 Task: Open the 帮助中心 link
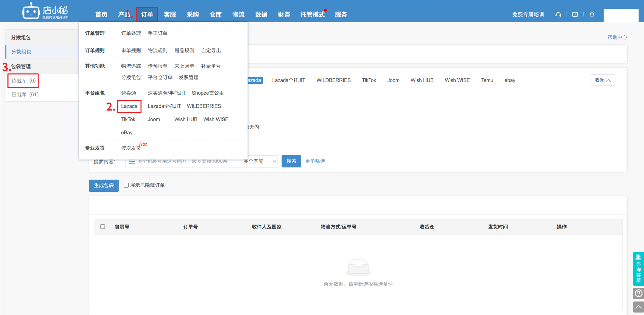(617, 37)
